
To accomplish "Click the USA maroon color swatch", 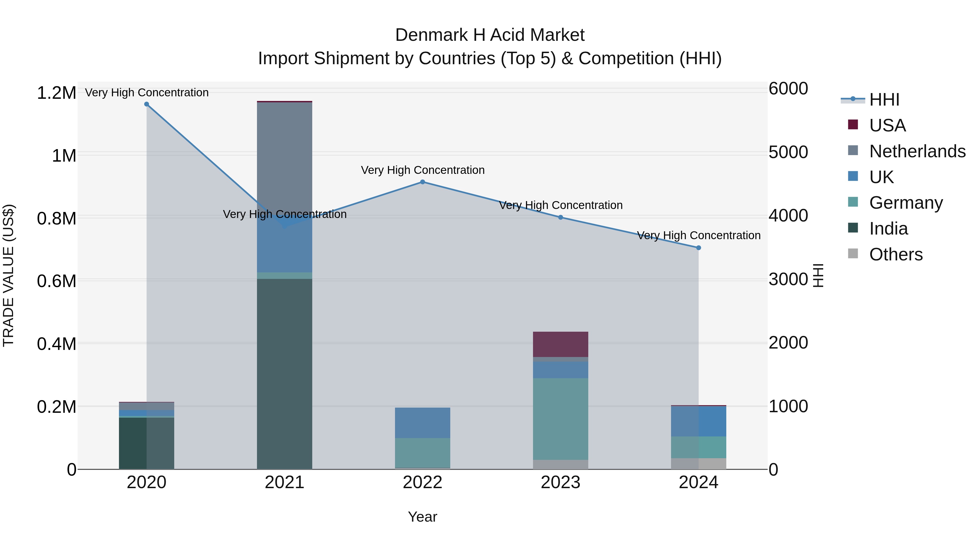I will (853, 124).
